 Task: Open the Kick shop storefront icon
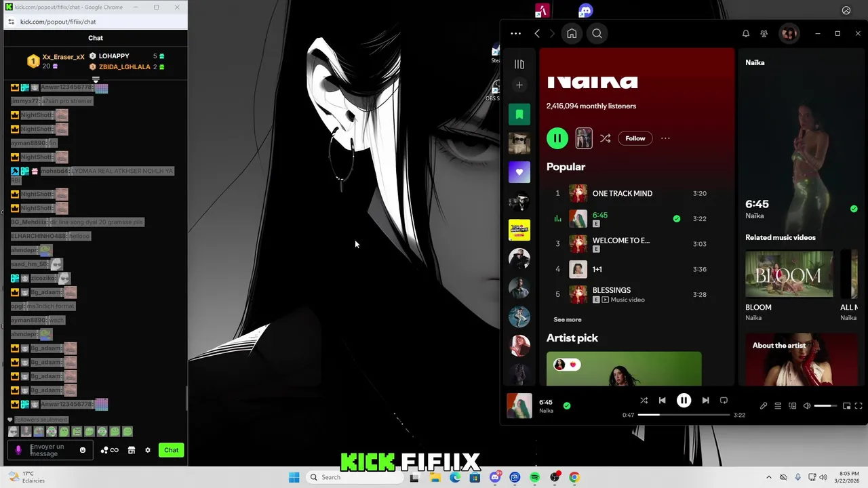(x=132, y=450)
